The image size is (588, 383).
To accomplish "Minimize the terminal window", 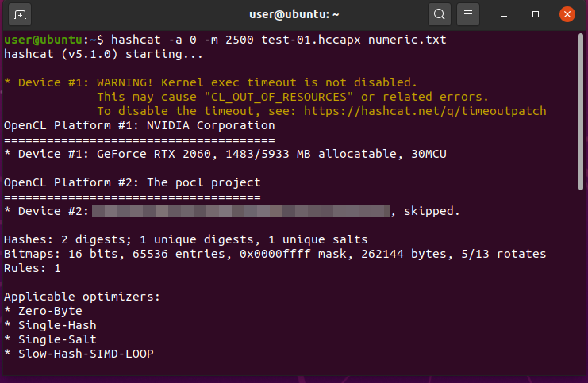I will (x=507, y=14).
